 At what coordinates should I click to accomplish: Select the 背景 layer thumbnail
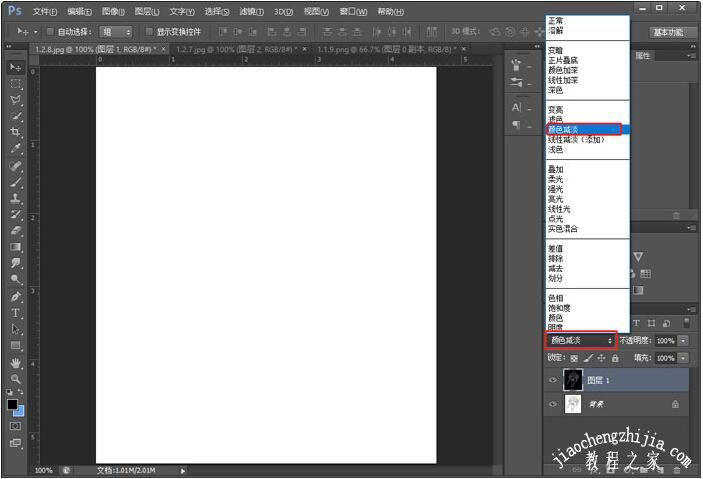tap(573, 404)
